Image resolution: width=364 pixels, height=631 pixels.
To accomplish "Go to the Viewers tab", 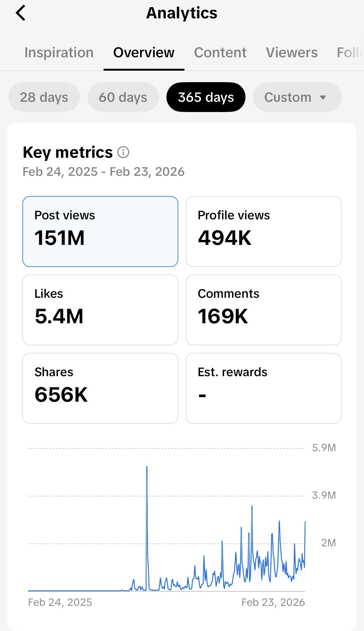I will click(292, 53).
